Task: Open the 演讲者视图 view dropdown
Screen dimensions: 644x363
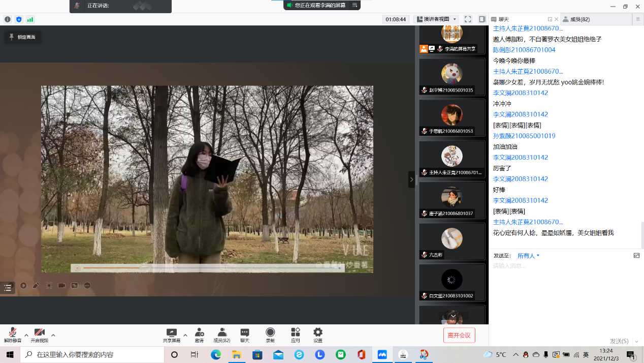Action: point(437,19)
